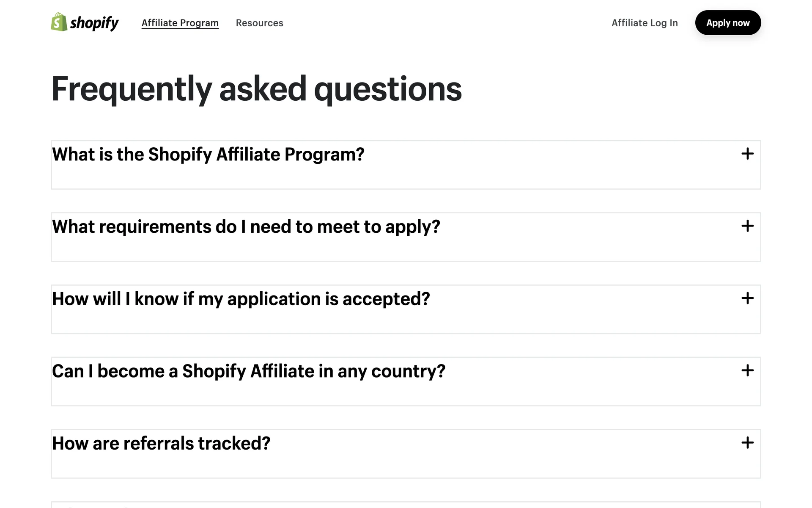Screen dimensions: 812x508
Task: Go to Affiliate Log In
Action: [645, 23]
